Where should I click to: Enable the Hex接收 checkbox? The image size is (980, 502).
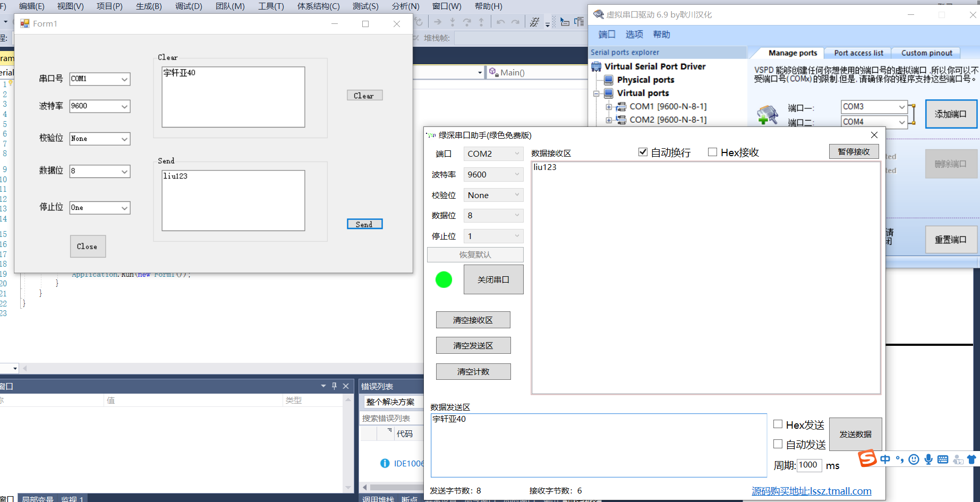click(712, 152)
